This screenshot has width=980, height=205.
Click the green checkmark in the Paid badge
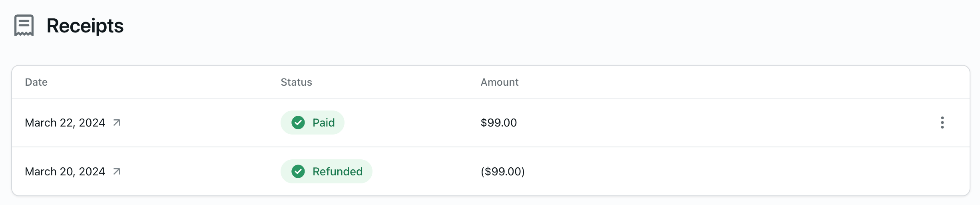pyautogui.click(x=298, y=123)
